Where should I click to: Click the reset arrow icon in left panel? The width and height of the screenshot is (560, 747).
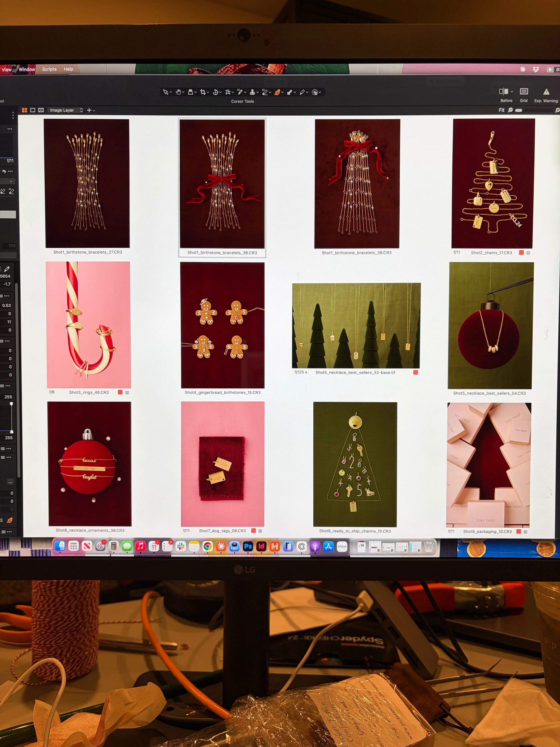[x=4, y=171]
